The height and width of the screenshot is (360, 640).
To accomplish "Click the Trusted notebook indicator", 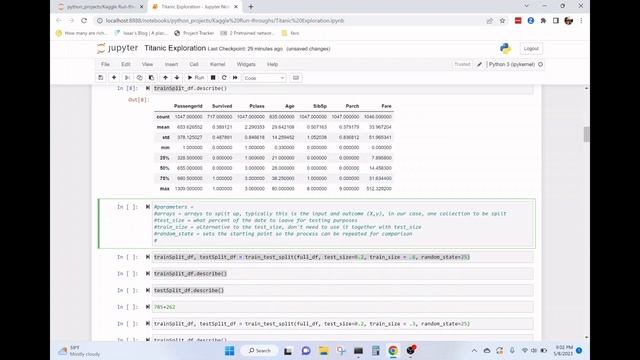I will pos(462,64).
